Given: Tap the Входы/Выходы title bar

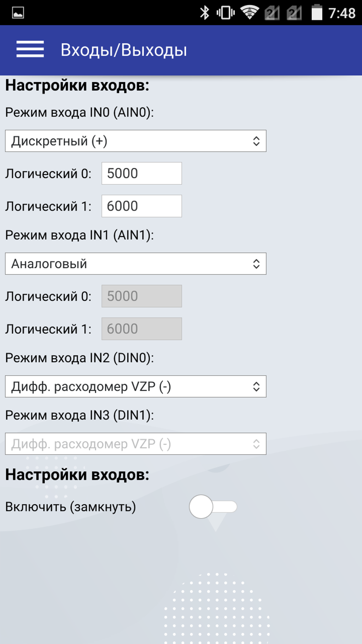Looking at the screenshot, I should pos(124,49).
